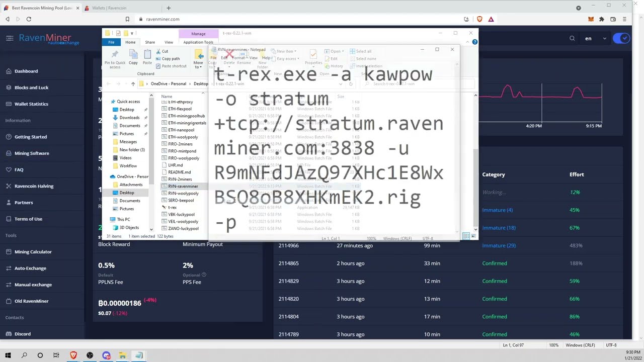
Task: Go back in browser history
Action: click(x=7, y=19)
